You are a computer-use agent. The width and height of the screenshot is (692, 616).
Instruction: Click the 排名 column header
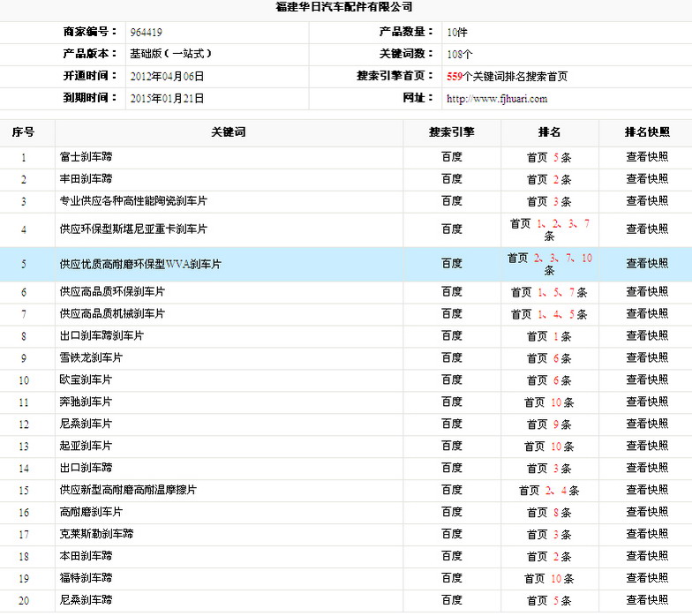pyautogui.click(x=549, y=132)
